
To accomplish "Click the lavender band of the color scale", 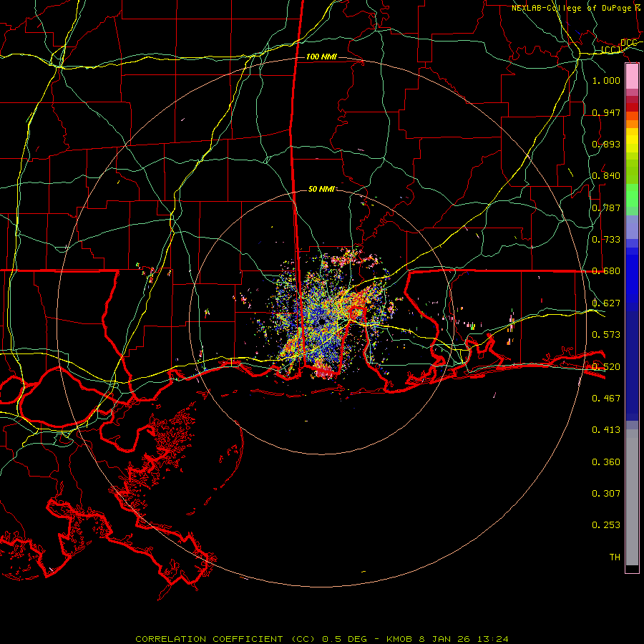I will [632, 227].
